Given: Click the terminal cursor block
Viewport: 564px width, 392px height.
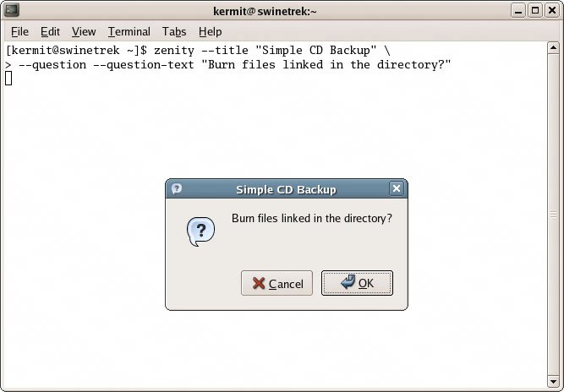Looking at the screenshot, I should coord(8,79).
